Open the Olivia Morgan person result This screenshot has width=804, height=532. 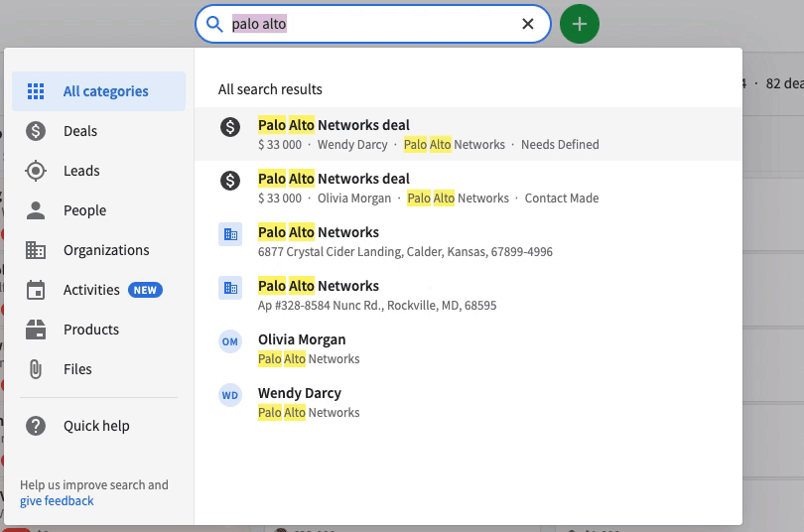click(469, 348)
